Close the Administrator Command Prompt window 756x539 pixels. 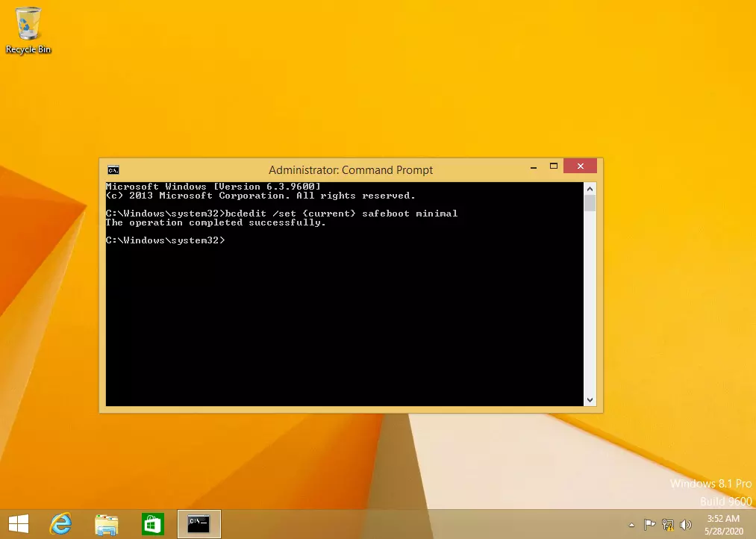coord(580,166)
